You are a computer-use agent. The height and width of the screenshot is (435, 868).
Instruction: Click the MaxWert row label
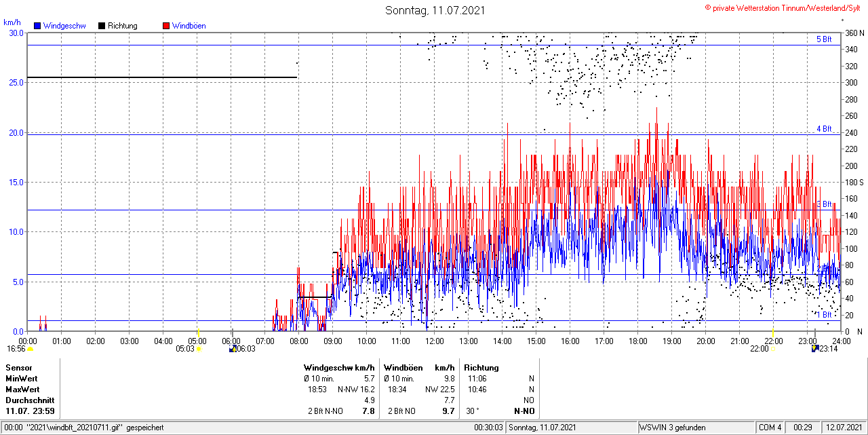coord(22,390)
